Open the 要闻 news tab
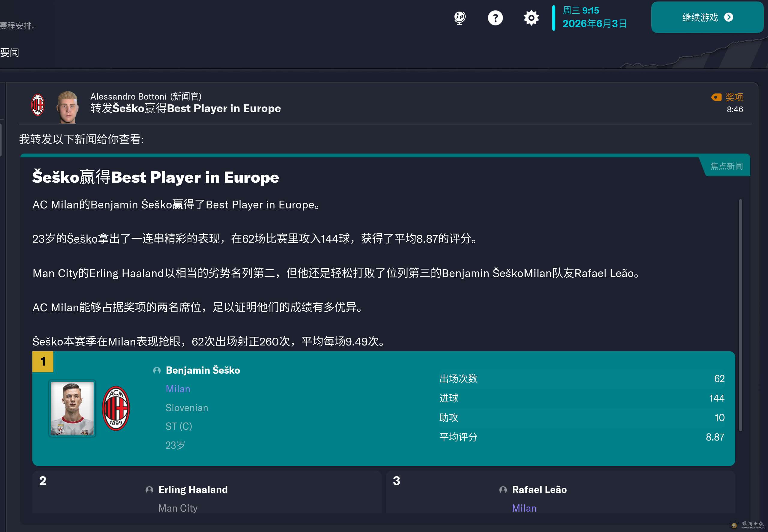This screenshot has width=768, height=532. point(10,53)
